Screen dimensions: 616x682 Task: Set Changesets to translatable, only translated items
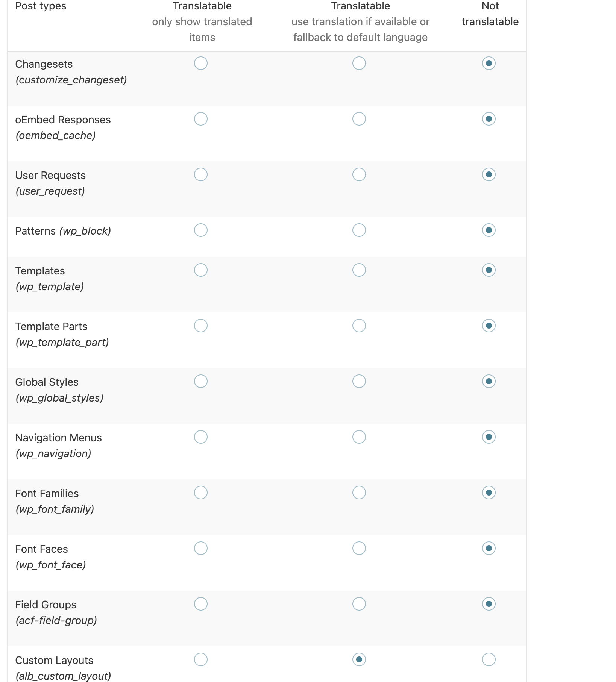[x=201, y=63]
